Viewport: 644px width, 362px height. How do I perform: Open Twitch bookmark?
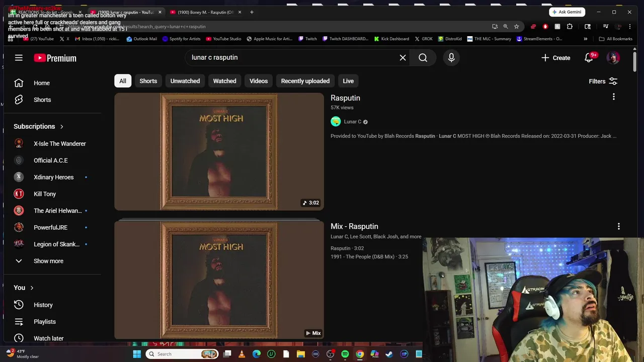pyautogui.click(x=307, y=39)
